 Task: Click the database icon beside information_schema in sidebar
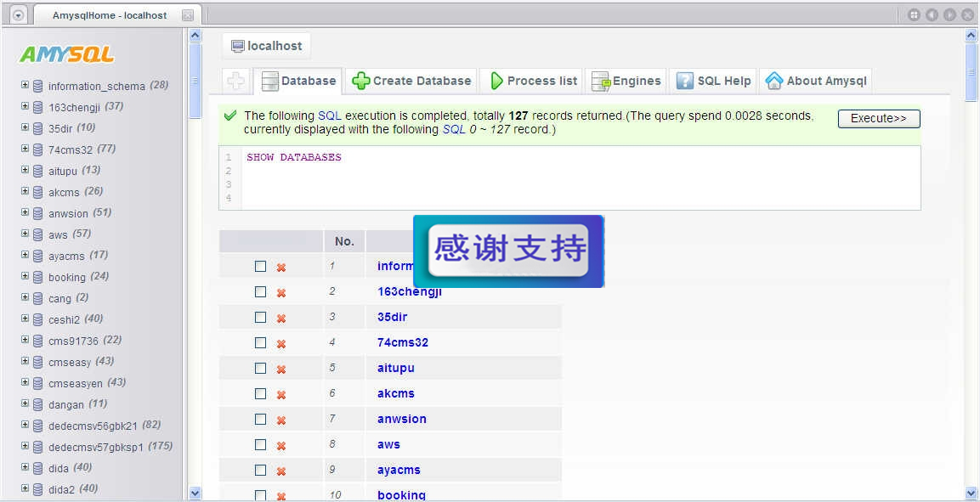click(38, 86)
